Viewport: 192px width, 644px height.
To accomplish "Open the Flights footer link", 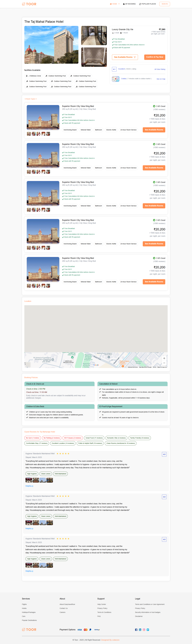I will pyautogui.click(x=24, y=604).
